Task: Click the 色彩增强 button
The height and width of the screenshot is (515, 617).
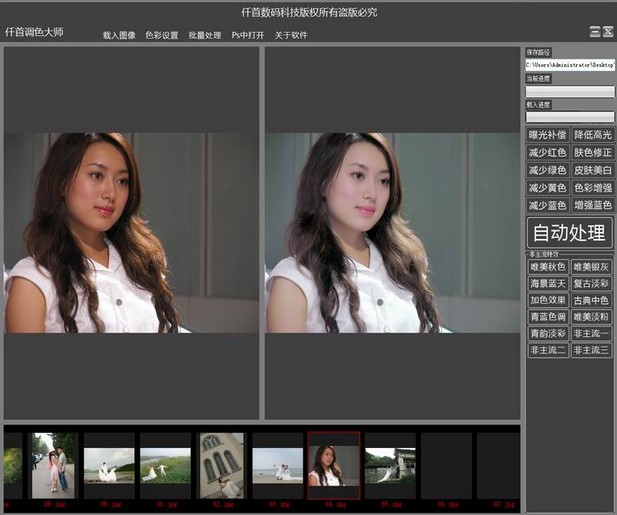Action: [592, 188]
